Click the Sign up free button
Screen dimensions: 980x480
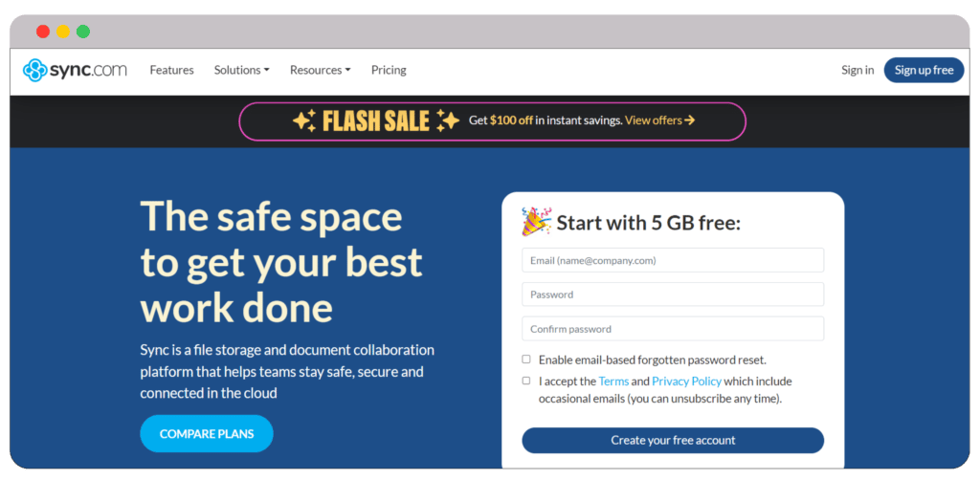click(x=924, y=70)
